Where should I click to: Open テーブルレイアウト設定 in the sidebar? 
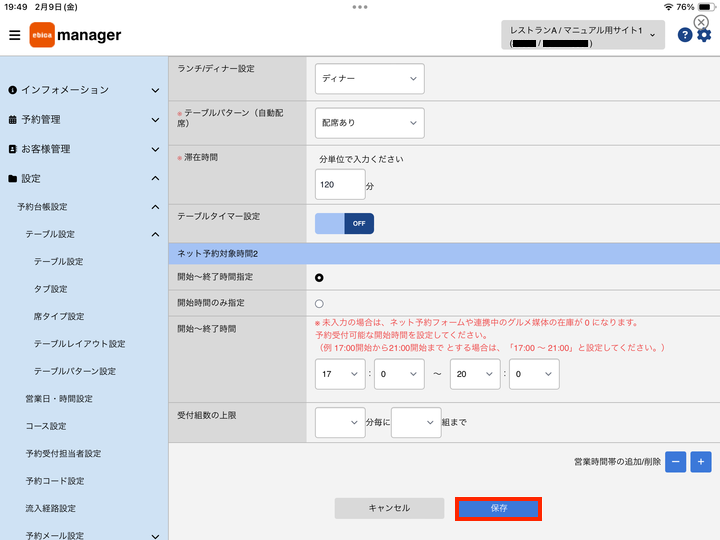(79, 344)
